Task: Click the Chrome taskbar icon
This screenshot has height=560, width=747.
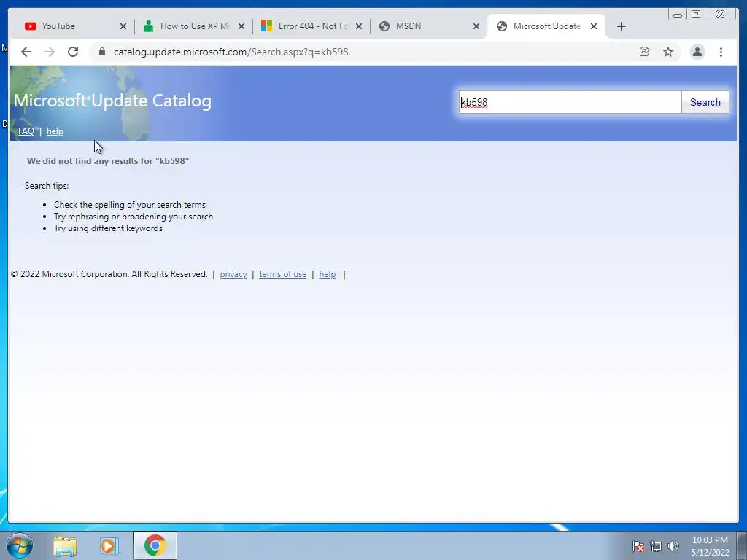Action: (x=155, y=545)
